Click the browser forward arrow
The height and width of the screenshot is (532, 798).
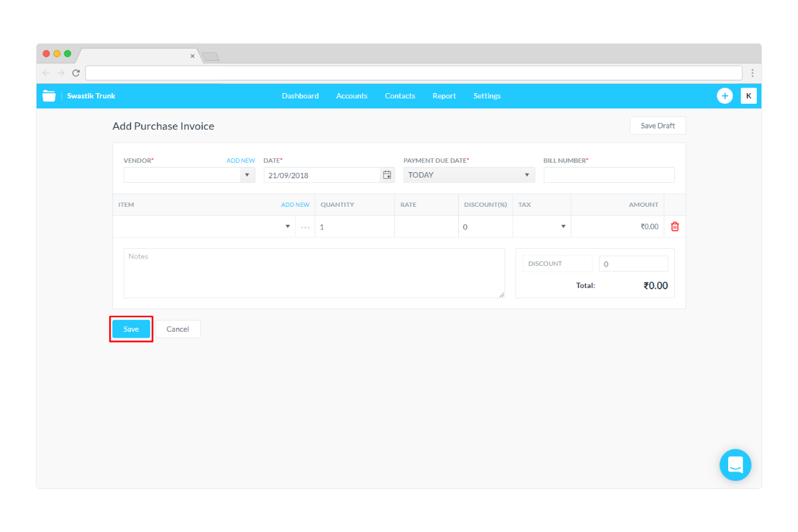(61, 73)
